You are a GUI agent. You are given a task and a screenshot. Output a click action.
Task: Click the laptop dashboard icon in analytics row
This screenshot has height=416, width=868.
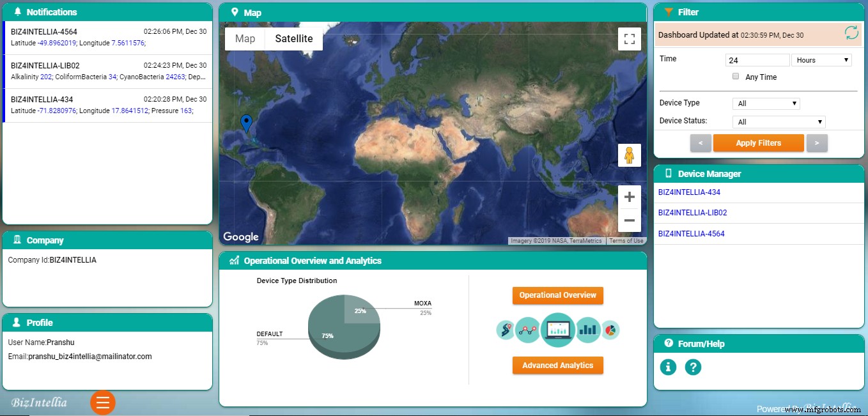coord(557,330)
